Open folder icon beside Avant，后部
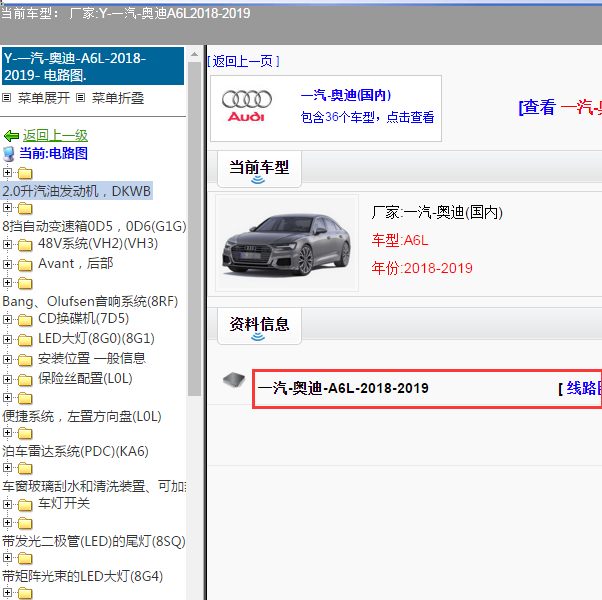Image resolution: width=602 pixels, height=600 pixels. tap(25, 264)
